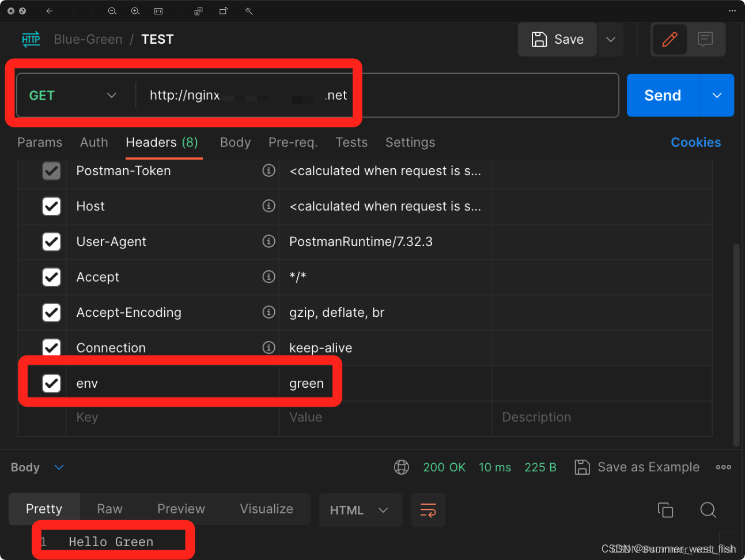Screen dimensions: 745x560
Task: Click the 'green' env header value
Action: (307, 384)
